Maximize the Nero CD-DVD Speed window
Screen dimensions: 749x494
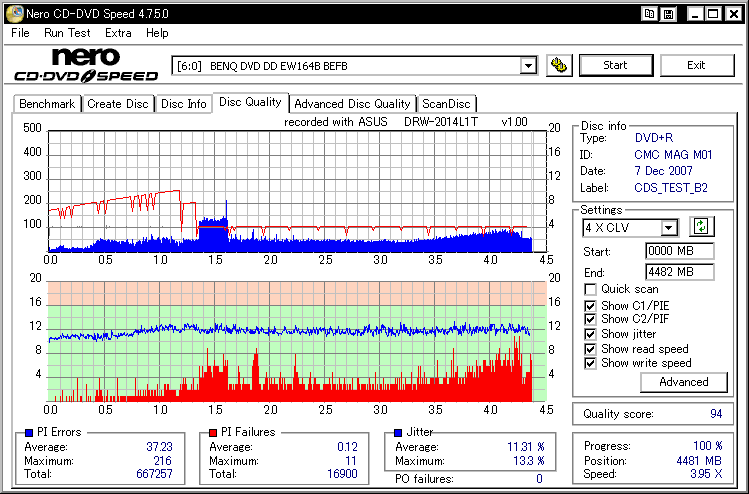pyautogui.click(x=714, y=14)
